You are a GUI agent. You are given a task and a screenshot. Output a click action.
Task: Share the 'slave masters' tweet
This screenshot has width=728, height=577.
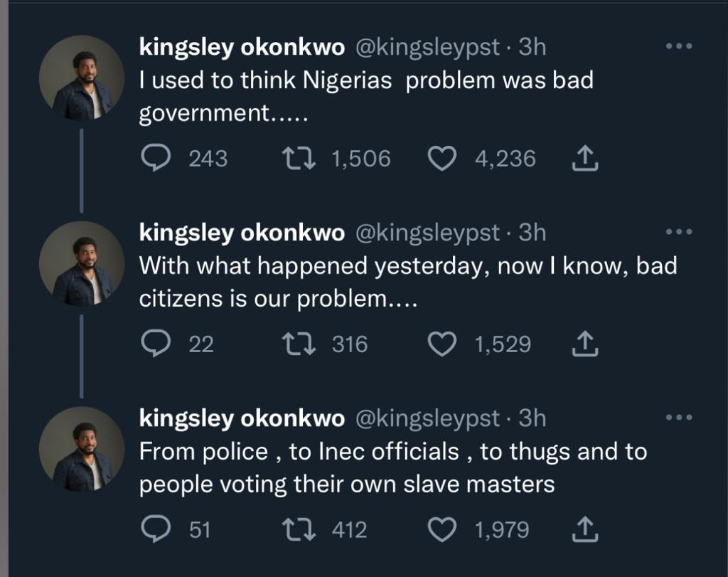[x=585, y=530]
